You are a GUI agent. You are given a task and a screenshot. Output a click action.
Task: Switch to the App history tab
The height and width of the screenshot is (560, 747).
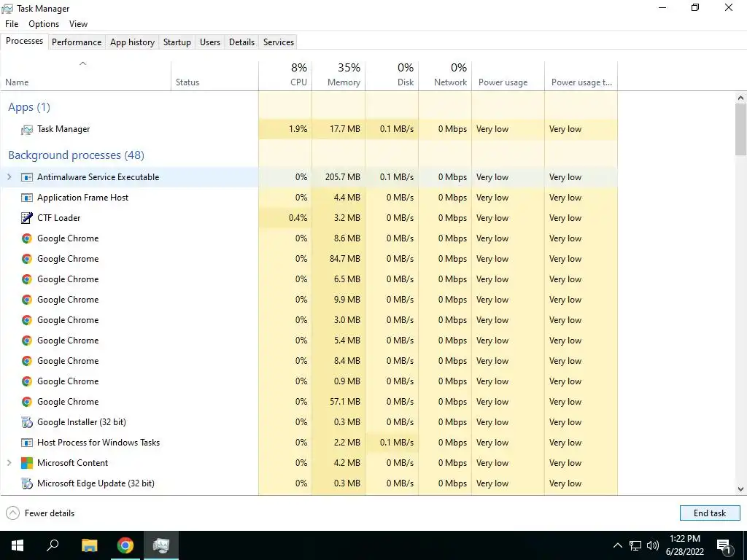coord(133,42)
